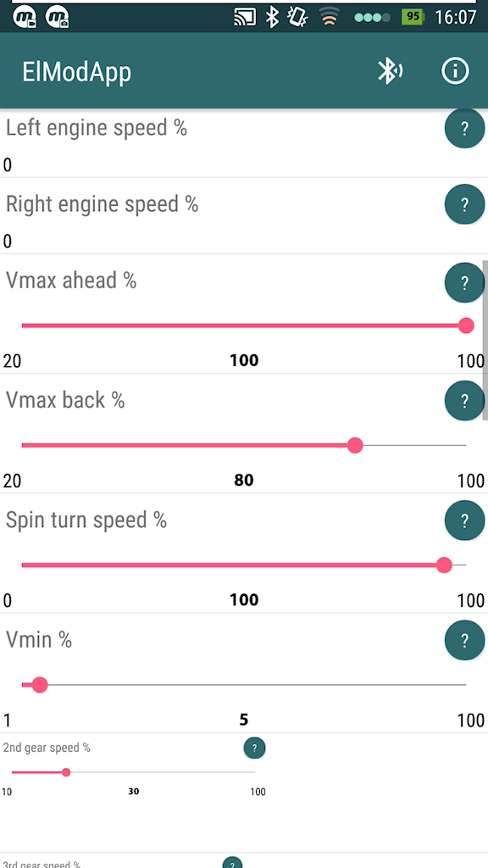Click the Vmax back slider track's unfilled end

click(x=415, y=445)
